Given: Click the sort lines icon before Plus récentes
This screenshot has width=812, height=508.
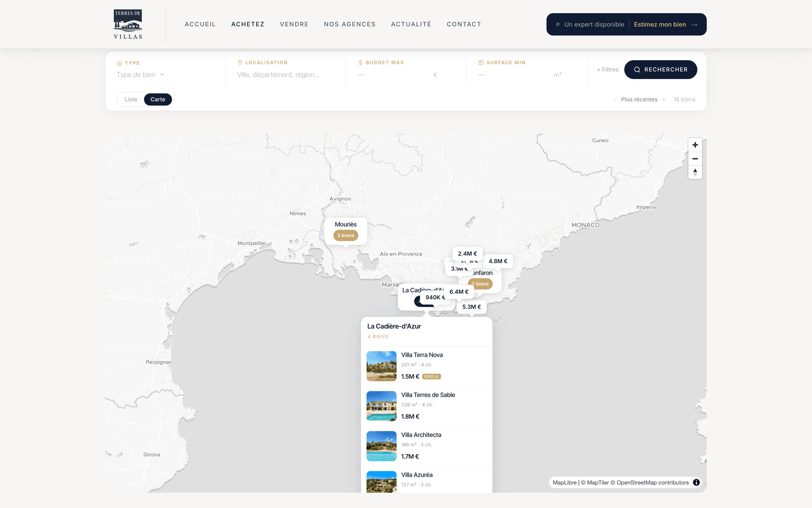Looking at the screenshot, I should point(614,99).
